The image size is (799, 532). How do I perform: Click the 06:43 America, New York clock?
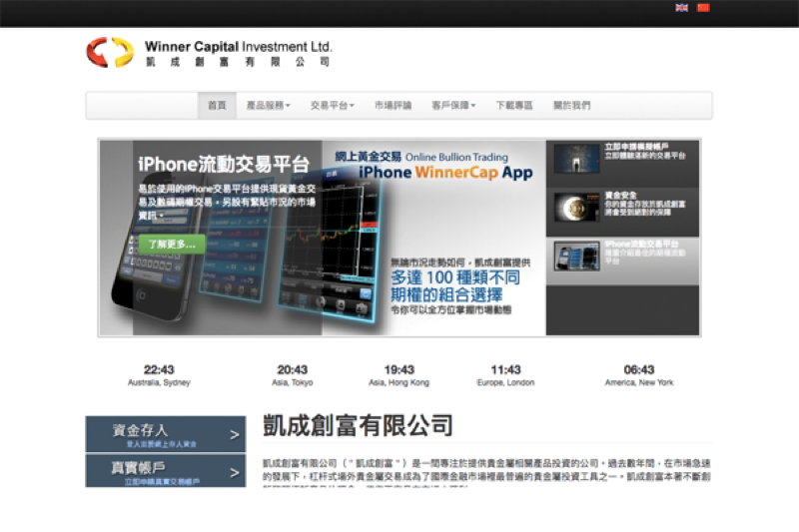(639, 374)
